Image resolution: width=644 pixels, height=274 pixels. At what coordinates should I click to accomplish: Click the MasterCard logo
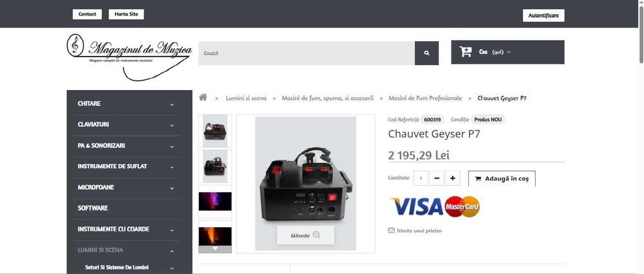point(462,206)
